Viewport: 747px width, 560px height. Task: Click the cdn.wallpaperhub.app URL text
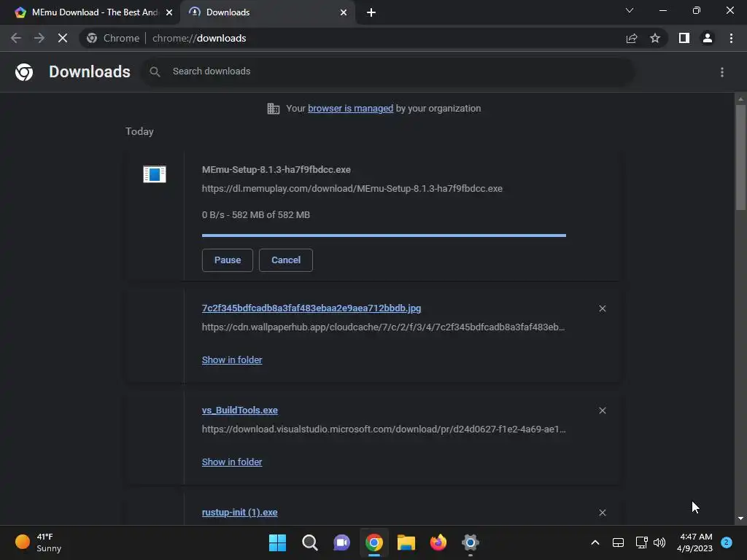(x=384, y=327)
